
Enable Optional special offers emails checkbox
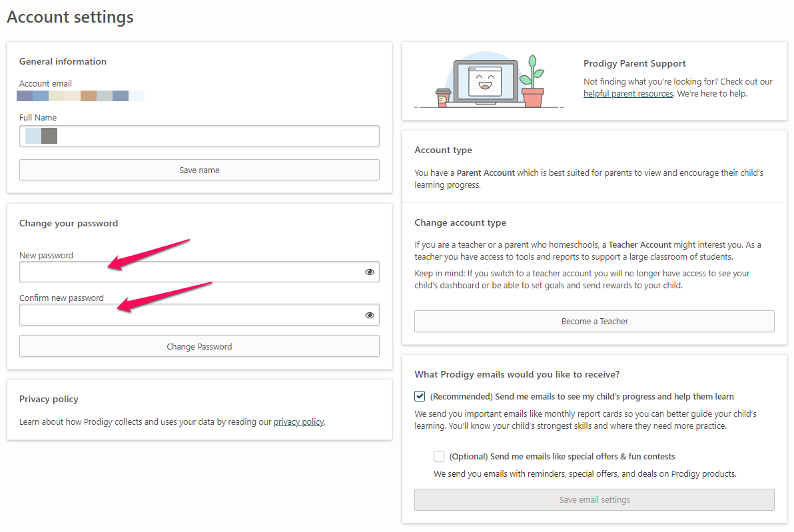[439, 456]
